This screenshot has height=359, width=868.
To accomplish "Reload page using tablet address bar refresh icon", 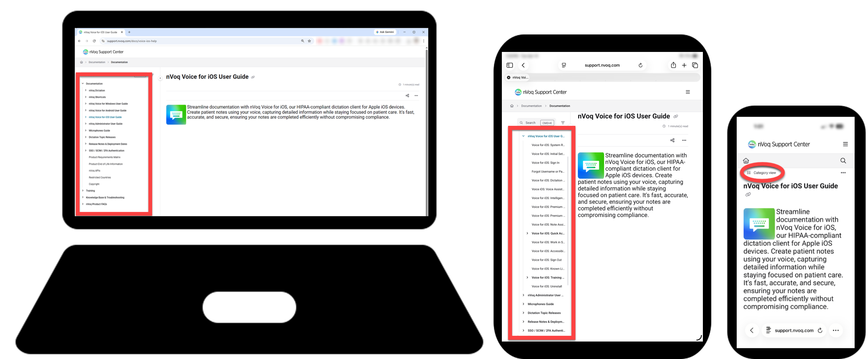I will pyautogui.click(x=640, y=65).
